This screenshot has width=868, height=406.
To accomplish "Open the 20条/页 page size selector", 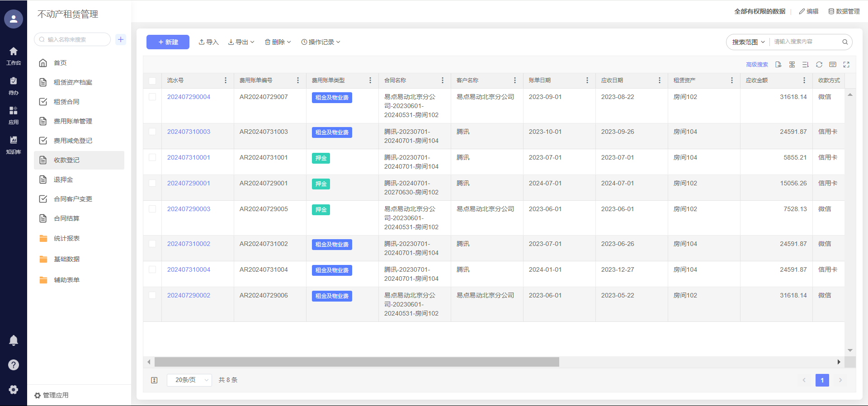I will point(189,380).
